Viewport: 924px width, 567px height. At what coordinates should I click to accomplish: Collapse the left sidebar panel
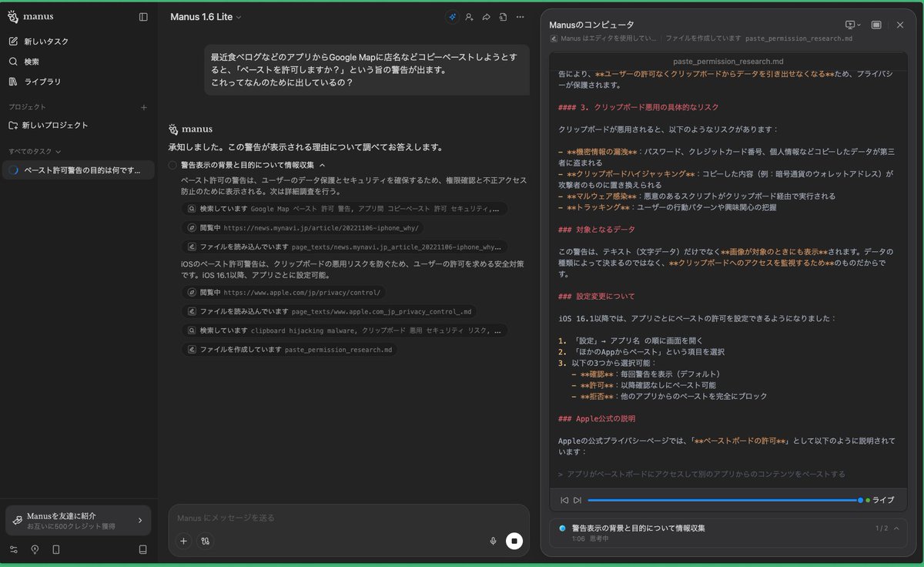[143, 17]
